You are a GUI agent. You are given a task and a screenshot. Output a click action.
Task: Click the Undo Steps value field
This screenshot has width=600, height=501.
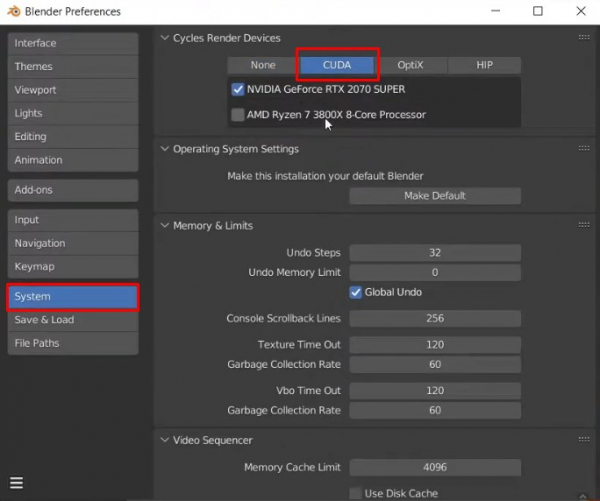(x=435, y=253)
